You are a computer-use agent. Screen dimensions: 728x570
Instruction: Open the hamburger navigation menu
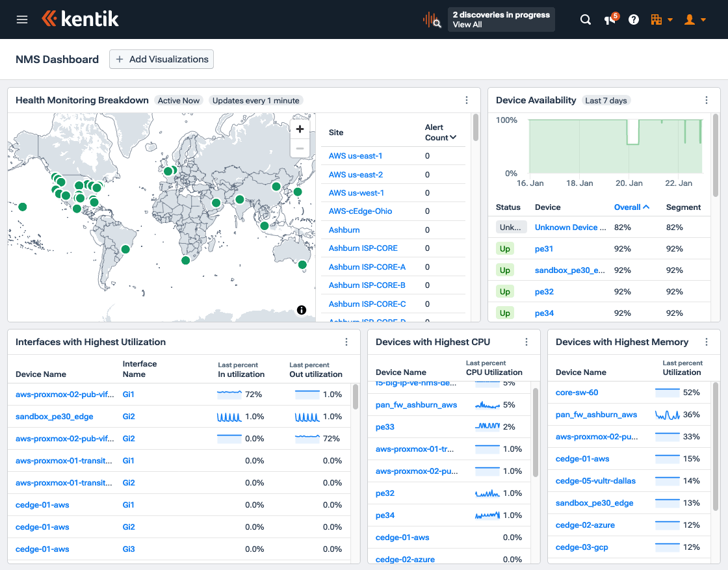pyautogui.click(x=22, y=19)
